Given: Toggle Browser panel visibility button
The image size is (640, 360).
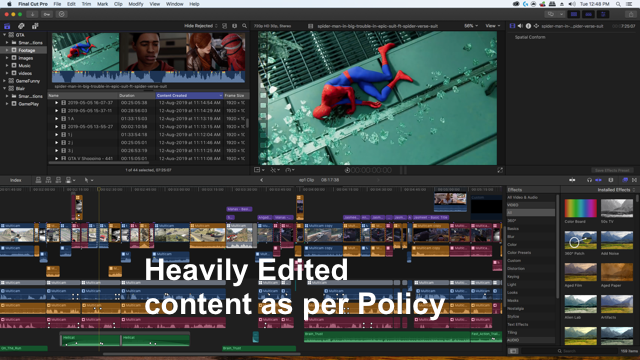Looking at the screenshot, I should click(x=574, y=14).
